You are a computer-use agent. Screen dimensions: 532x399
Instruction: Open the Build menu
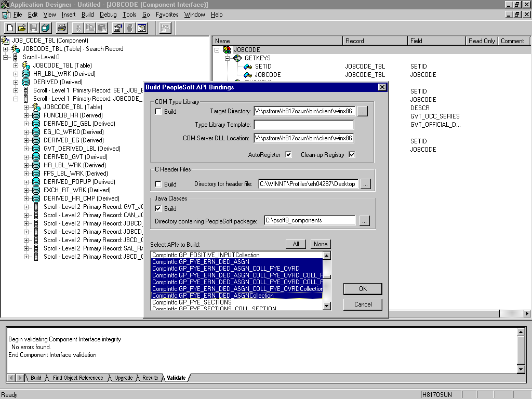(87, 15)
